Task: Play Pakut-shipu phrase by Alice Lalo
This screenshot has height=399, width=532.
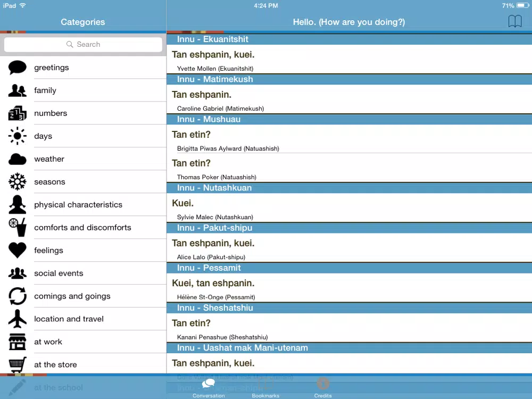Action: point(349,248)
